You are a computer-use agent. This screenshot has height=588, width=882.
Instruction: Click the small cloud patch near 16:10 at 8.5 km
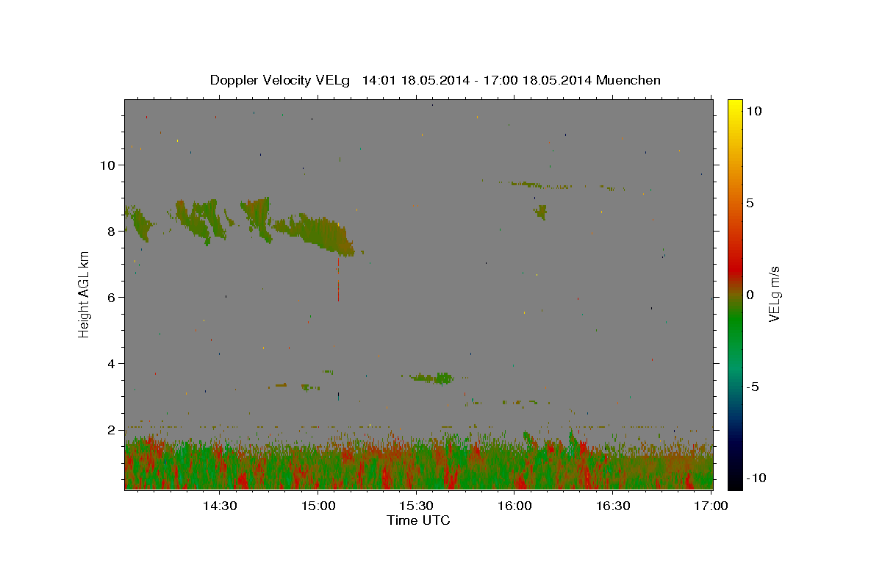[x=542, y=212]
